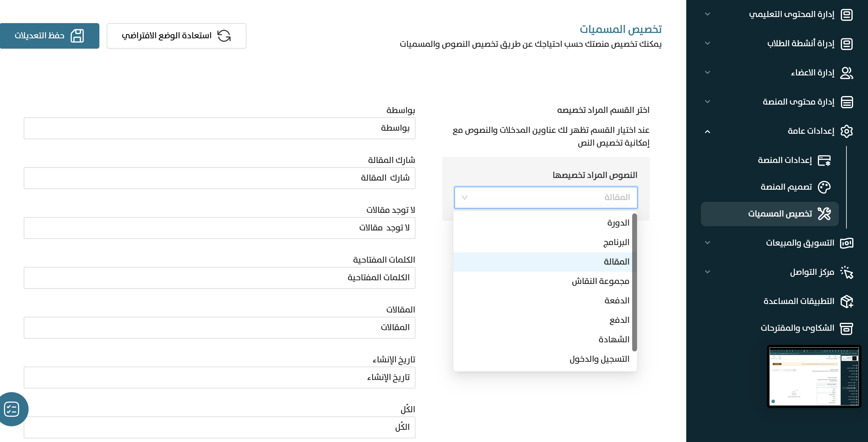Click the palette icon for تصميم المنصة
This screenshot has height=442, width=868.
point(824,187)
